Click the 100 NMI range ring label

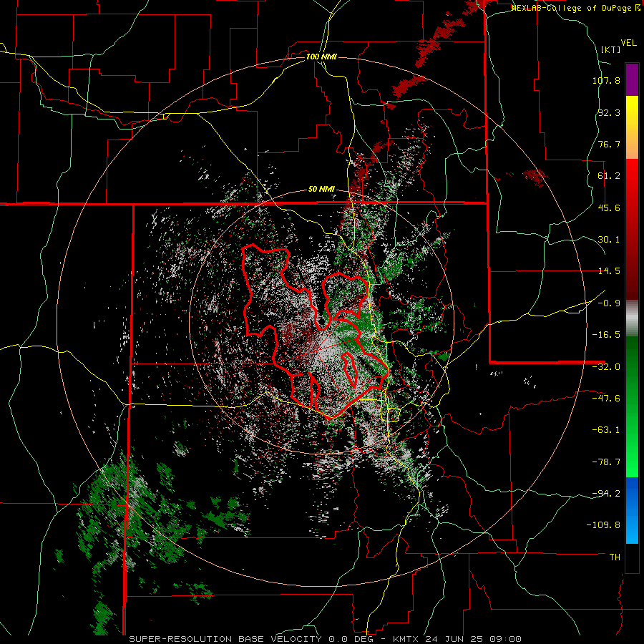[x=321, y=57]
